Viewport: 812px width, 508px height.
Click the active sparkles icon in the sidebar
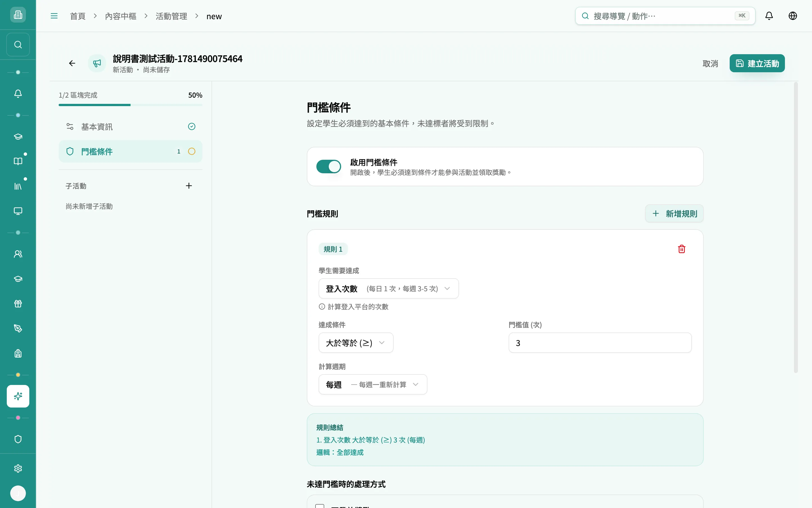coord(18,396)
